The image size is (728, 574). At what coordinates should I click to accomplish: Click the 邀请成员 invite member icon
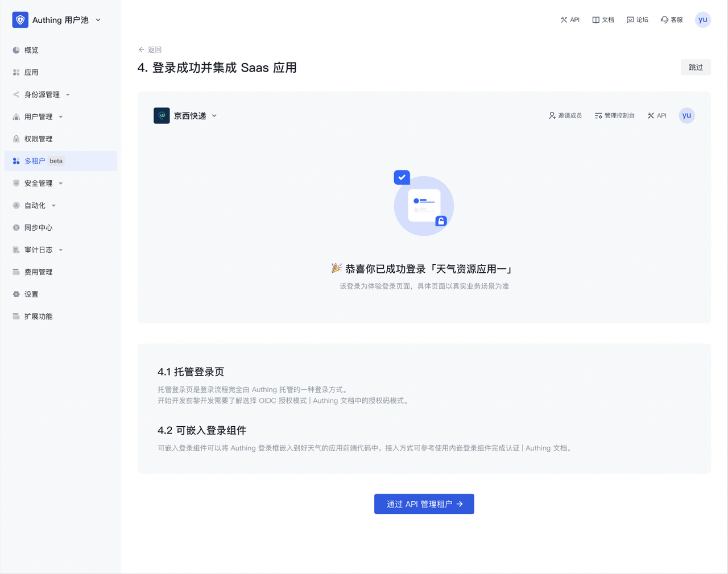tap(552, 116)
